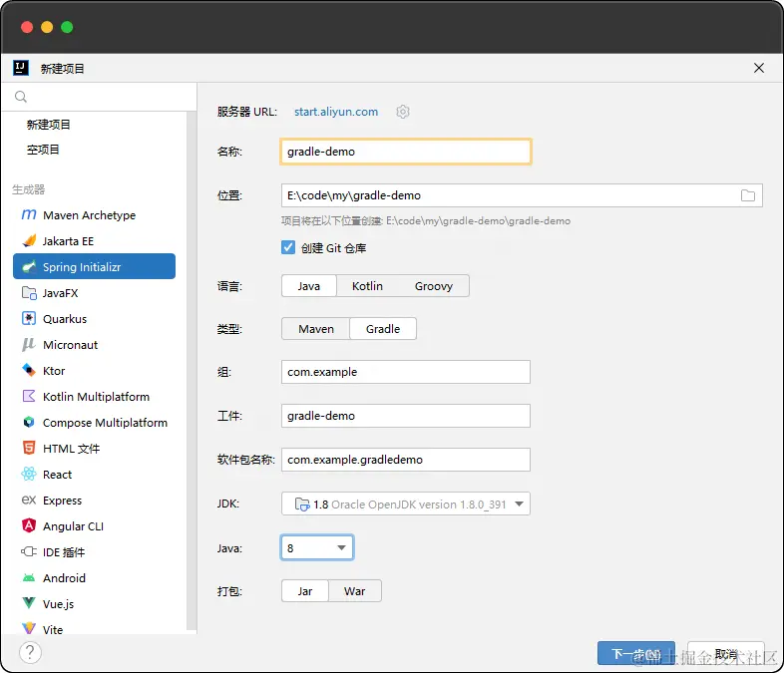Click the Angular CLI shield icon
This screenshot has height=673, width=784.
tap(29, 525)
